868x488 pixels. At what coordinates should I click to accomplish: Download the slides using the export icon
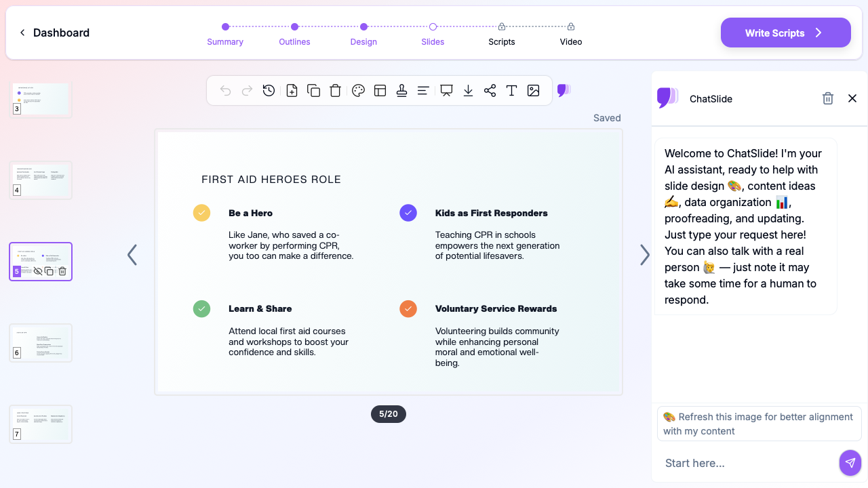point(468,90)
